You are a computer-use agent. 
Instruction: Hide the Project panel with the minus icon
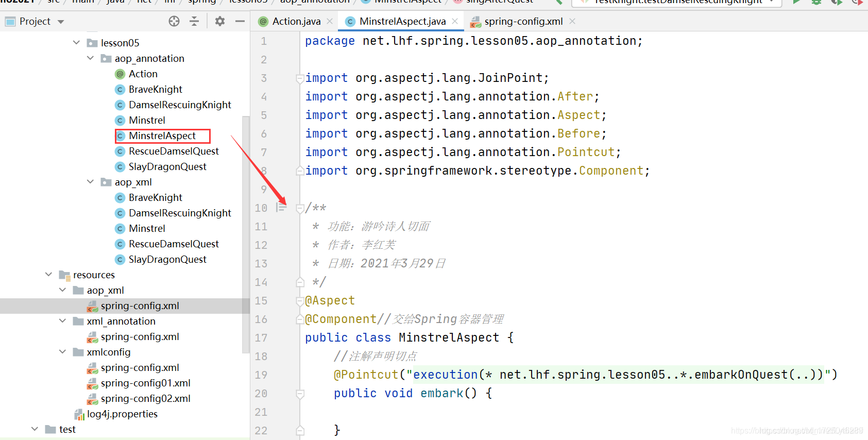(240, 21)
